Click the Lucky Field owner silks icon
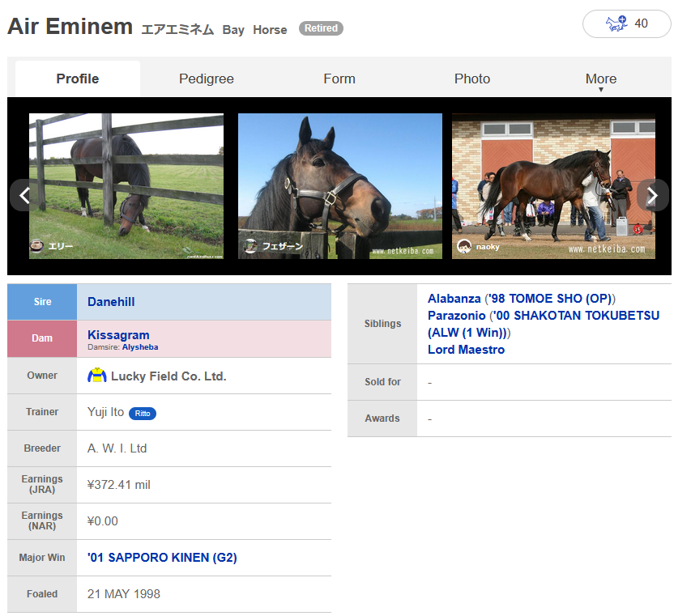 tap(97, 376)
